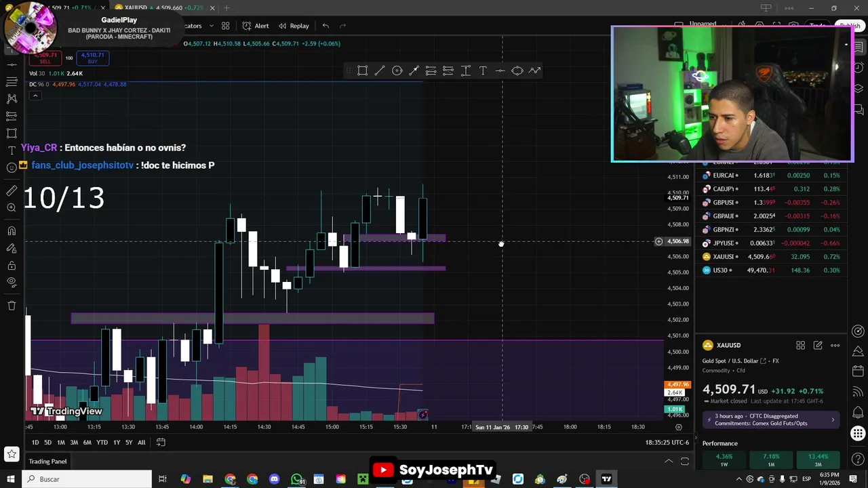Select CADJPY row in watchlist
868x488 pixels.
point(772,189)
